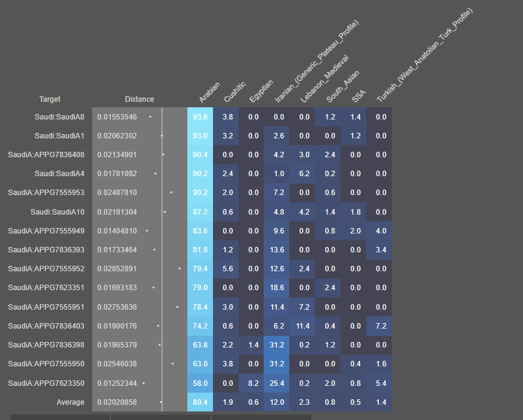Image resolution: width=523 pixels, height=420 pixels.
Task: Click the Lebanon_Medieval column header
Action: [x=323, y=78]
